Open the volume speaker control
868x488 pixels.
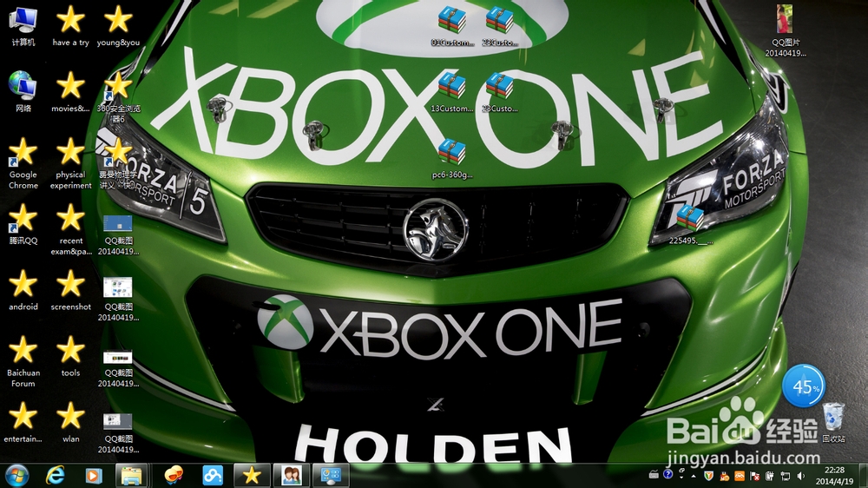[800, 476]
